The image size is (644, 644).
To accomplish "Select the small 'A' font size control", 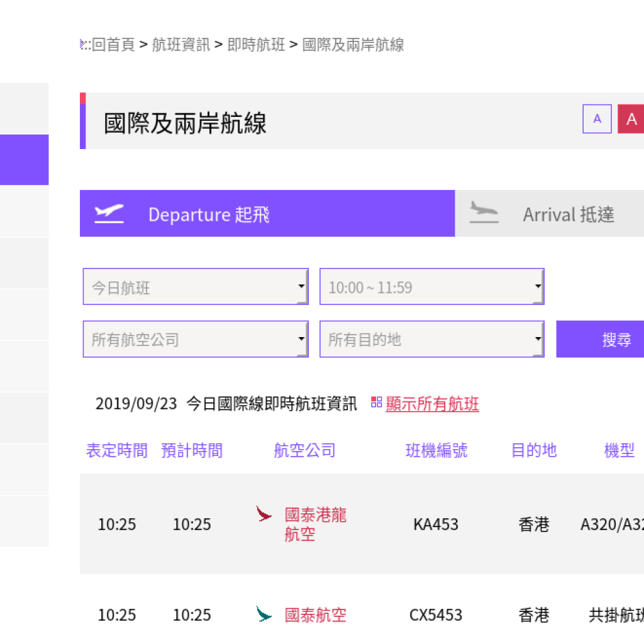I will point(597,119).
